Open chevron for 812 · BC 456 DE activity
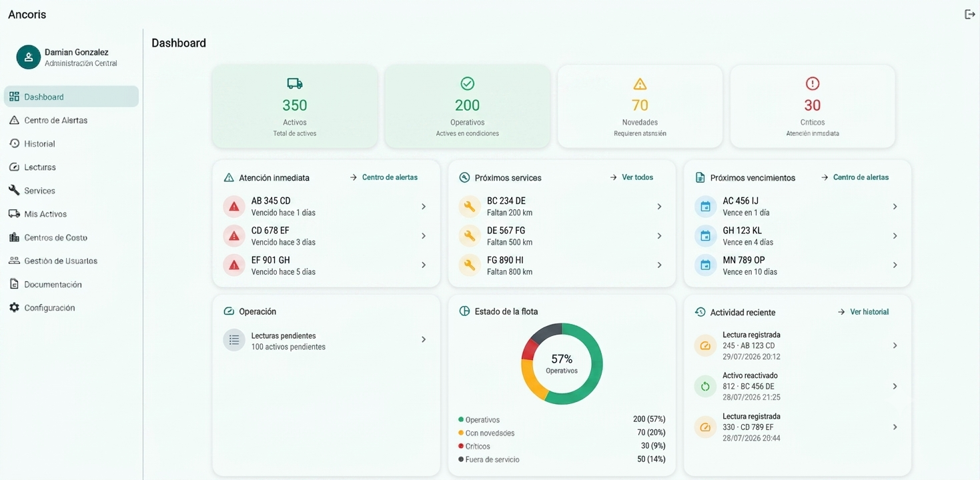980x480 pixels. tap(895, 386)
